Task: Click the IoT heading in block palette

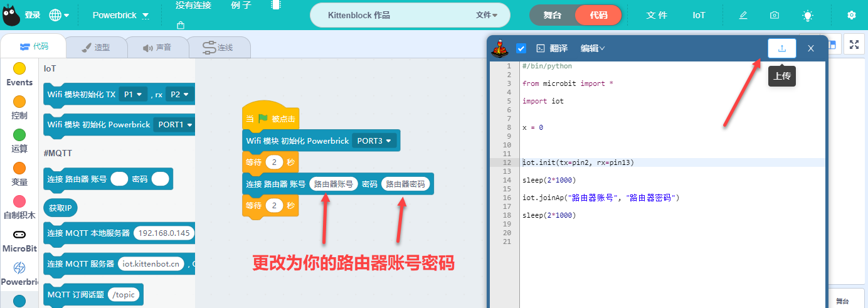Action: [x=50, y=68]
